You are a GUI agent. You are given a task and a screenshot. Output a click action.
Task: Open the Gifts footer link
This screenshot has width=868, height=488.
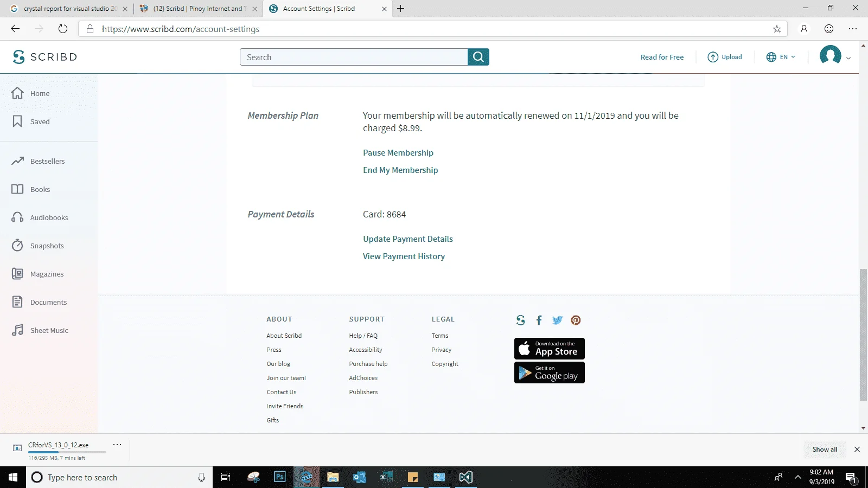272,420
